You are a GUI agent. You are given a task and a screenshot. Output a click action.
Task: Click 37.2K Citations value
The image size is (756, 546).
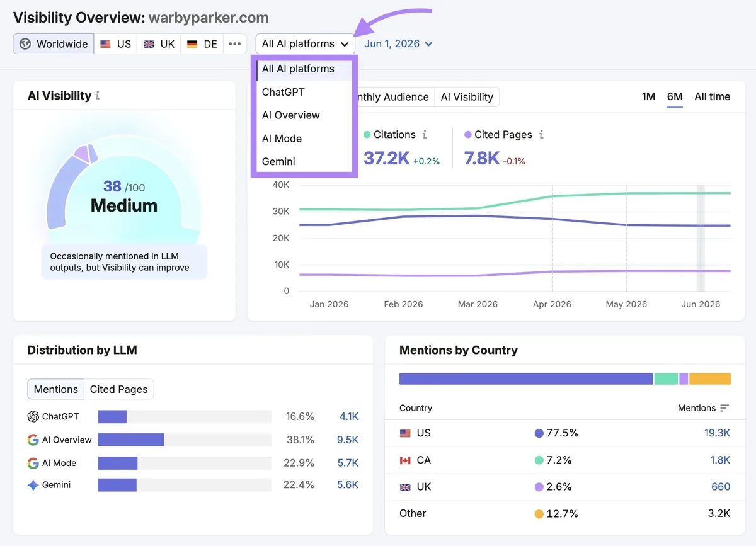(386, 158)
